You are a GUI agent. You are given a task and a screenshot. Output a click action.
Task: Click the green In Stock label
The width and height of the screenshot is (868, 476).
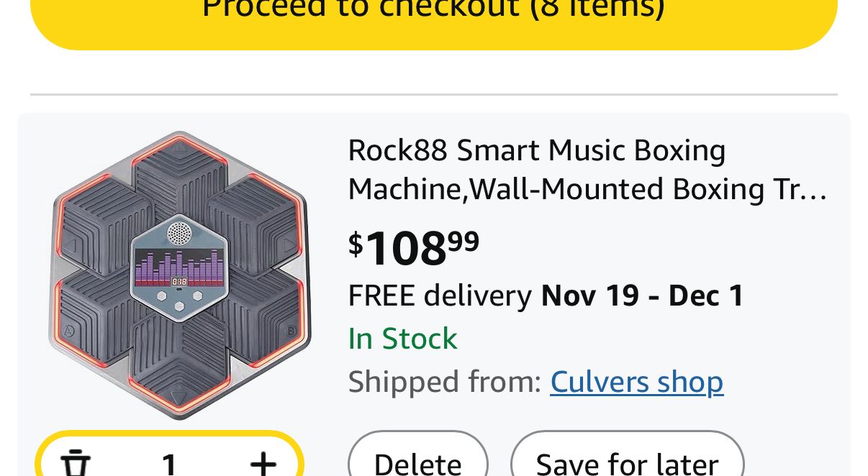[x=402, y=339]
